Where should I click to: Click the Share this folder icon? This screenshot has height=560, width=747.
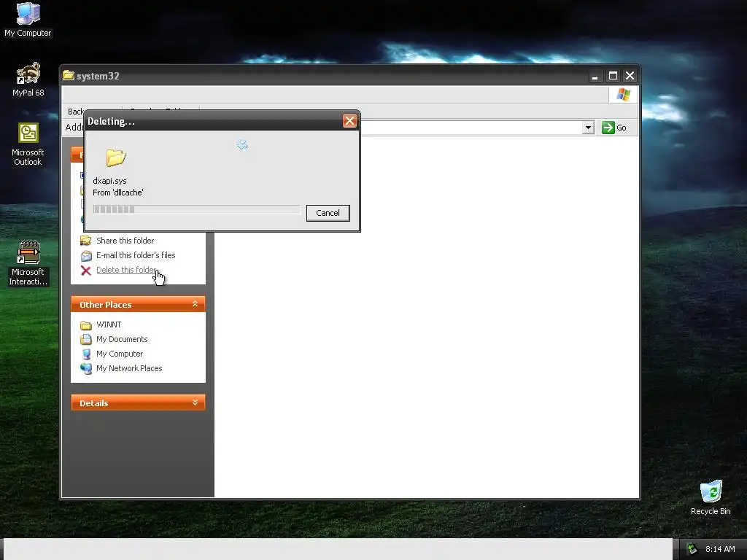[x=86, y=241]
